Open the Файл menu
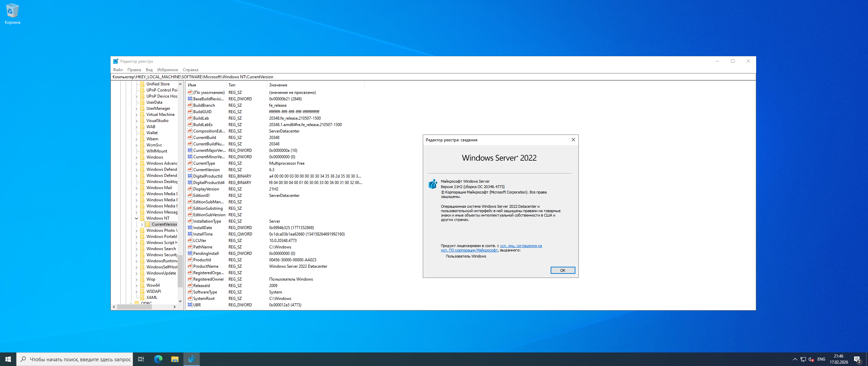This screenshot has width=868, height=366. (x=118, y=70)
